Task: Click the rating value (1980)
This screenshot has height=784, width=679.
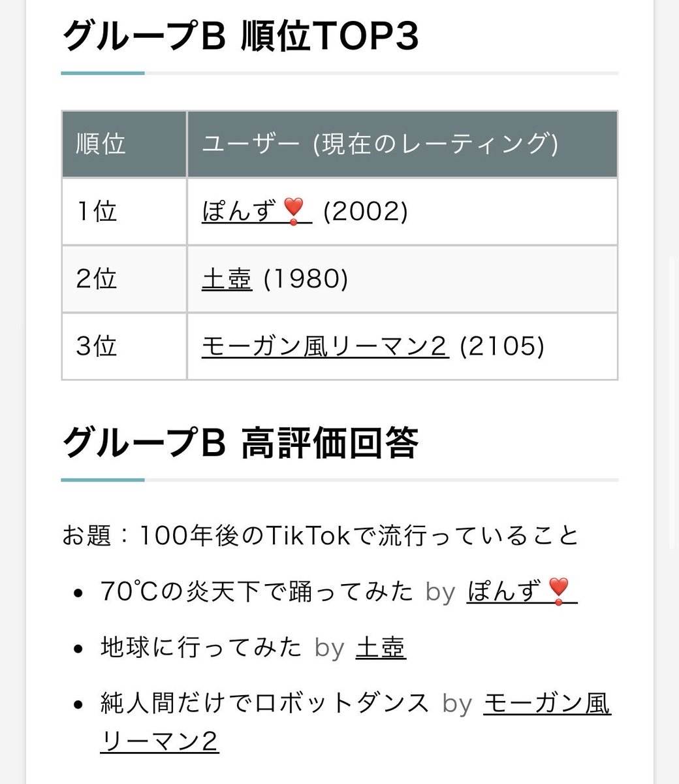Action: click(306, 279)
